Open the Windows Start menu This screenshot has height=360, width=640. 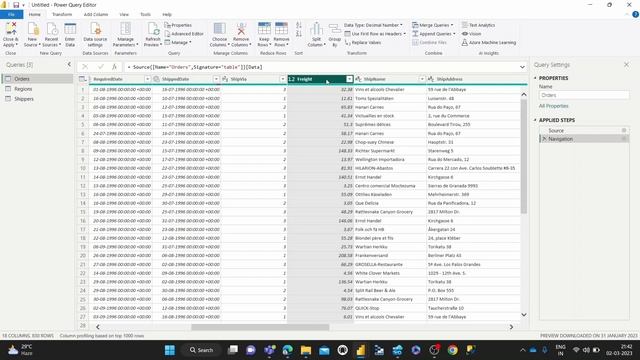click(x=169, y=350)
